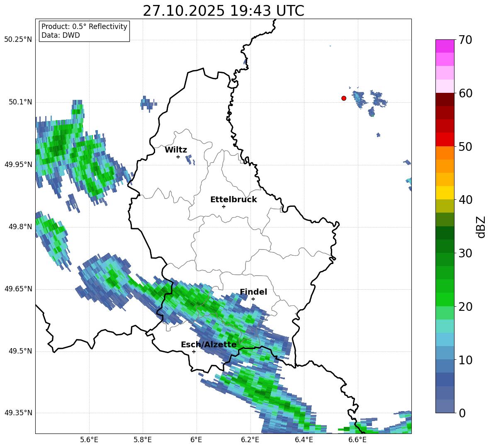Click the dBZ colorbar axis label
The image size is (491, 448).
point(481,227)
